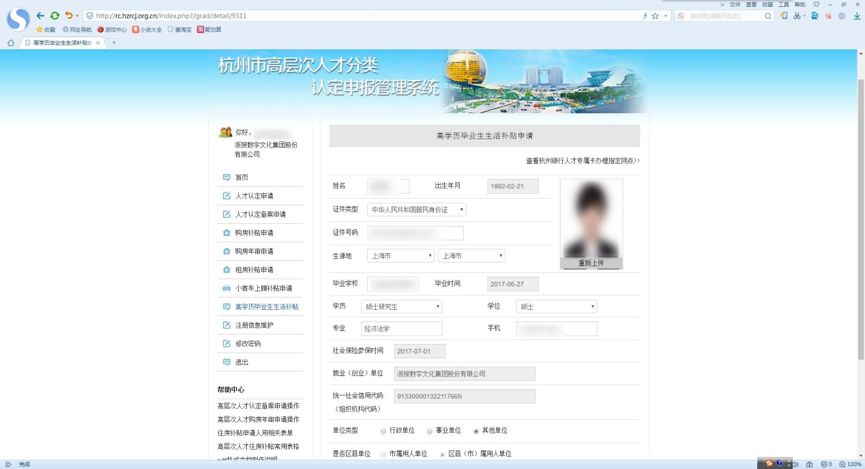Screen dimensions: 865x469
Task: Click the Sogou browser logo
Action: 18,20
